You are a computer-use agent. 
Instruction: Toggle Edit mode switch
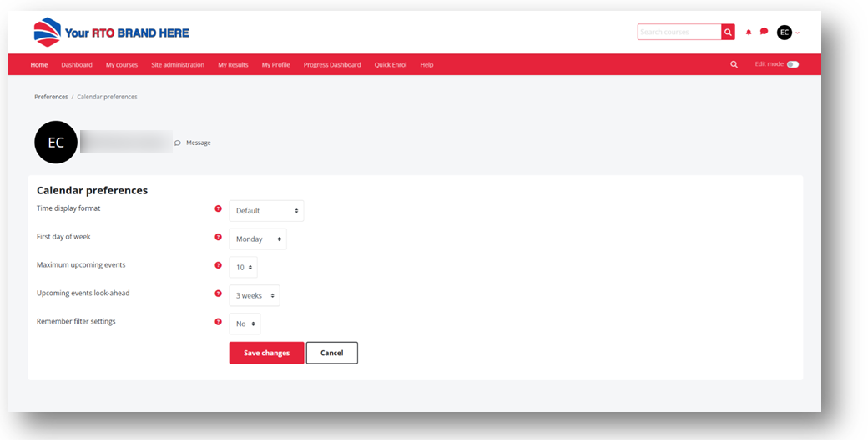pos(792,64)
